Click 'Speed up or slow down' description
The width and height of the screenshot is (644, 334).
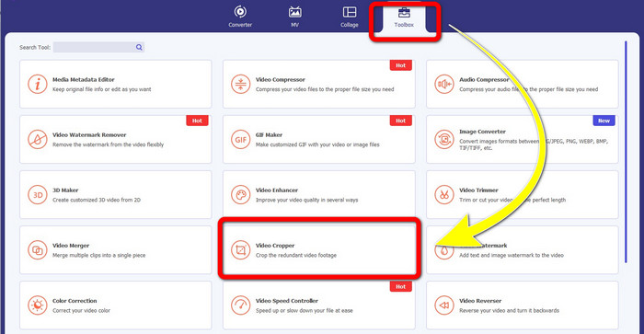click(x=305, y=311)
